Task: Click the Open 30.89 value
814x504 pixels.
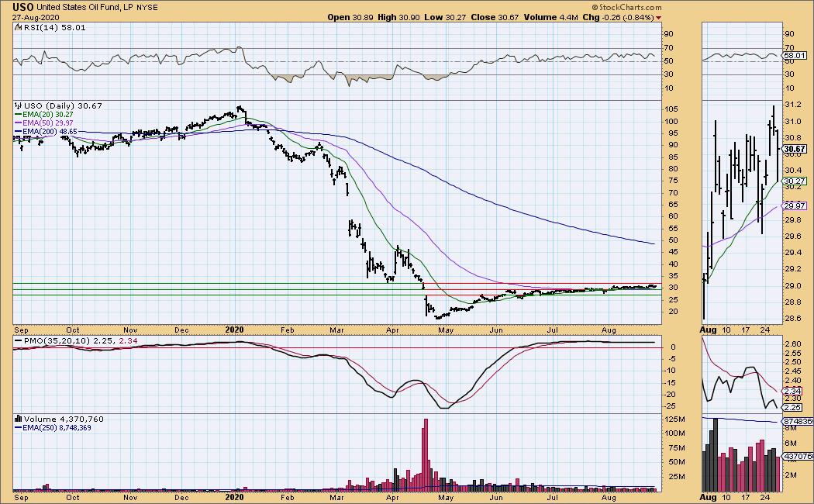Action: pyautogui.click(x=349, y=17)
